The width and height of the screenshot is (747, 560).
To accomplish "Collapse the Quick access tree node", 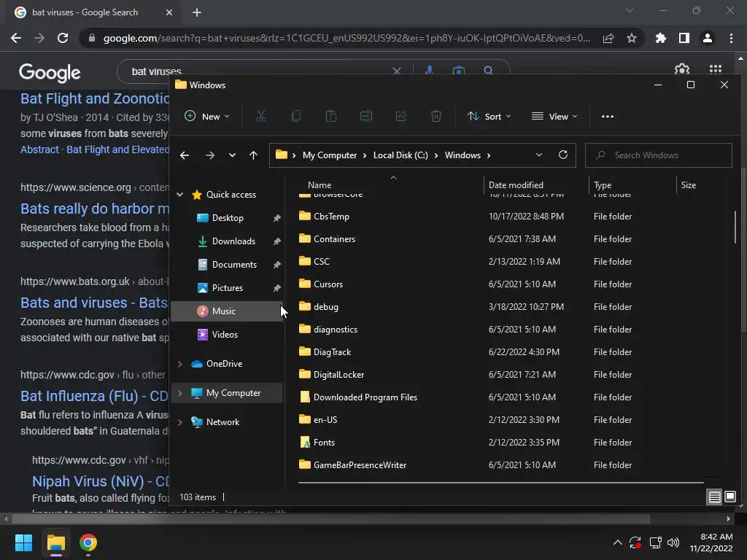I will (x=179, y=194).
